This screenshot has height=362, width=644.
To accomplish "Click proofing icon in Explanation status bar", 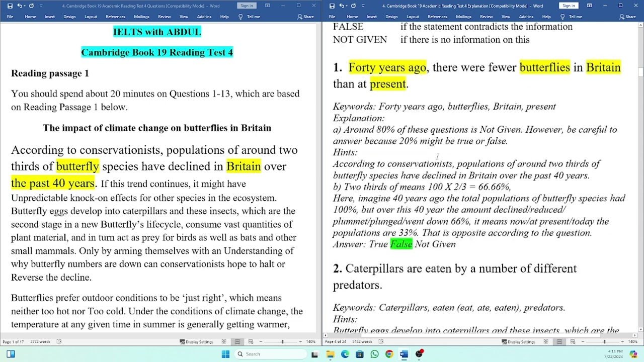I will coord(381,342).
